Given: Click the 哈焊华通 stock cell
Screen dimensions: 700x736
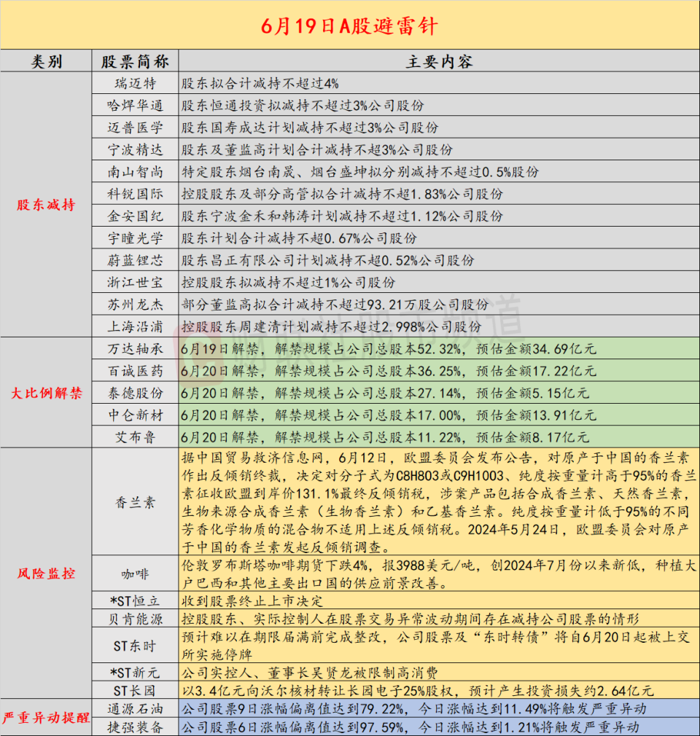Looking at the screenshot, I should pyautogui.click(x=136, y=106).
